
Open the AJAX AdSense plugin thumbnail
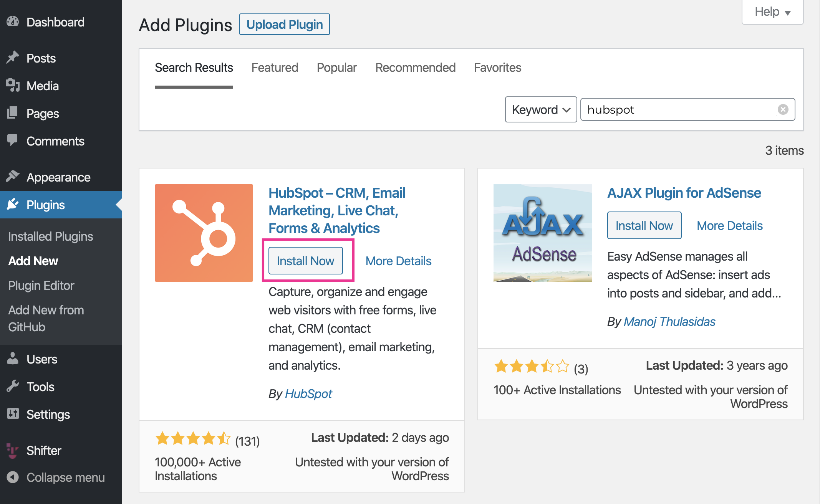[543, 233]
